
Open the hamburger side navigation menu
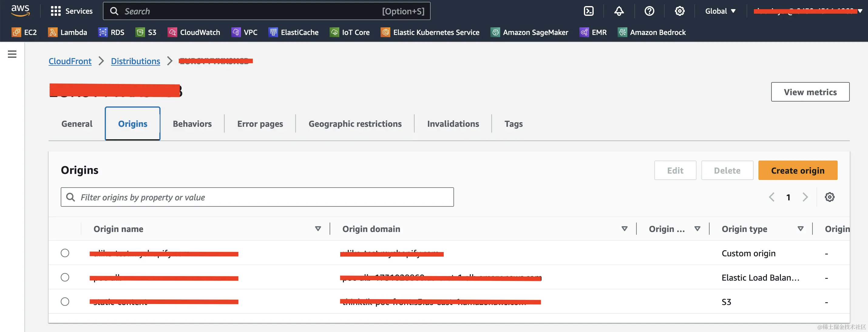pyautogui.click(x=12, y=54)
